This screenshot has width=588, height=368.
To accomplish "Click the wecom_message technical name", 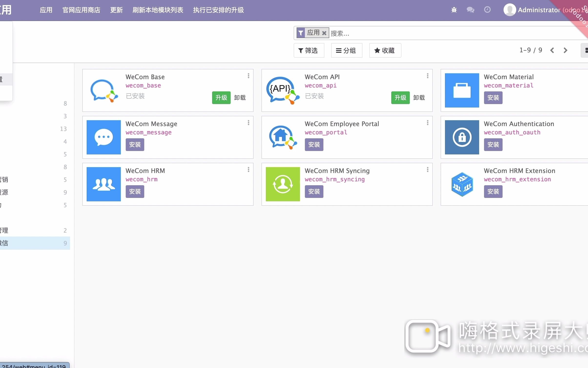I will [x=148, y=132].
